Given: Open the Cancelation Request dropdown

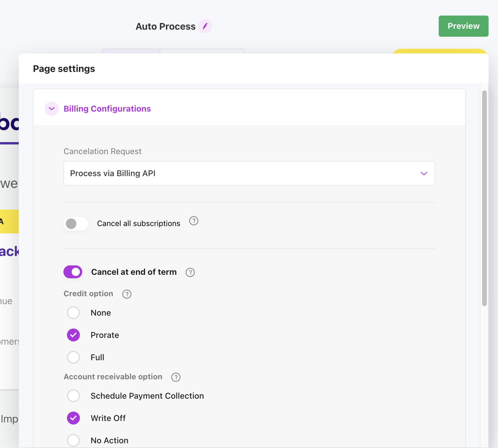Looking at the screenshot, I should tap(249, 173).
